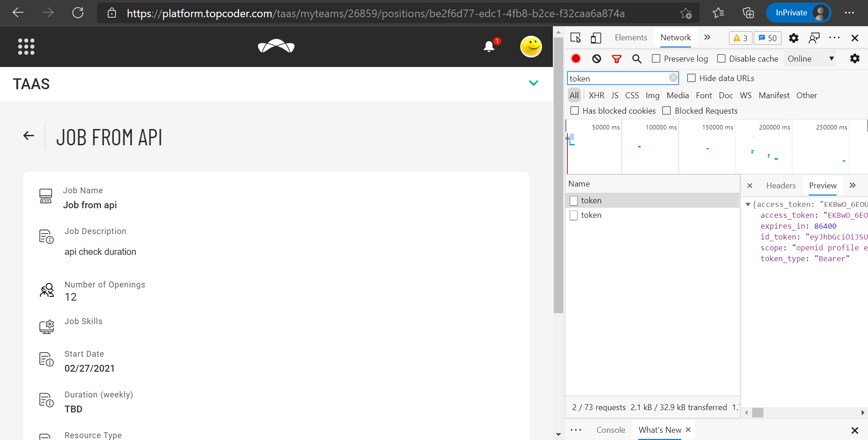Open DevTools customize ellipsis menu
868x440 pixels.
click(x=834, y=38)
